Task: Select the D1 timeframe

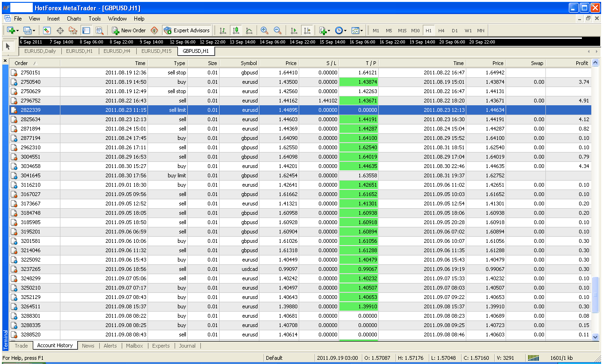Action: click(455, 31)
